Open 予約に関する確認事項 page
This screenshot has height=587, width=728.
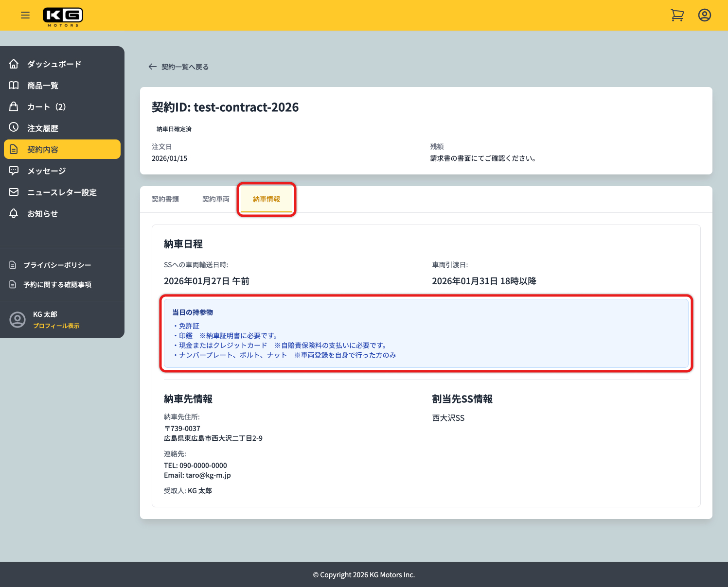(x=57, y=285)
